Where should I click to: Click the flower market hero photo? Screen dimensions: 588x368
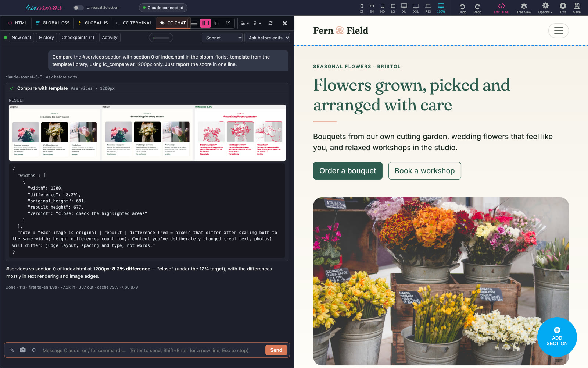(x=441, y=281)
